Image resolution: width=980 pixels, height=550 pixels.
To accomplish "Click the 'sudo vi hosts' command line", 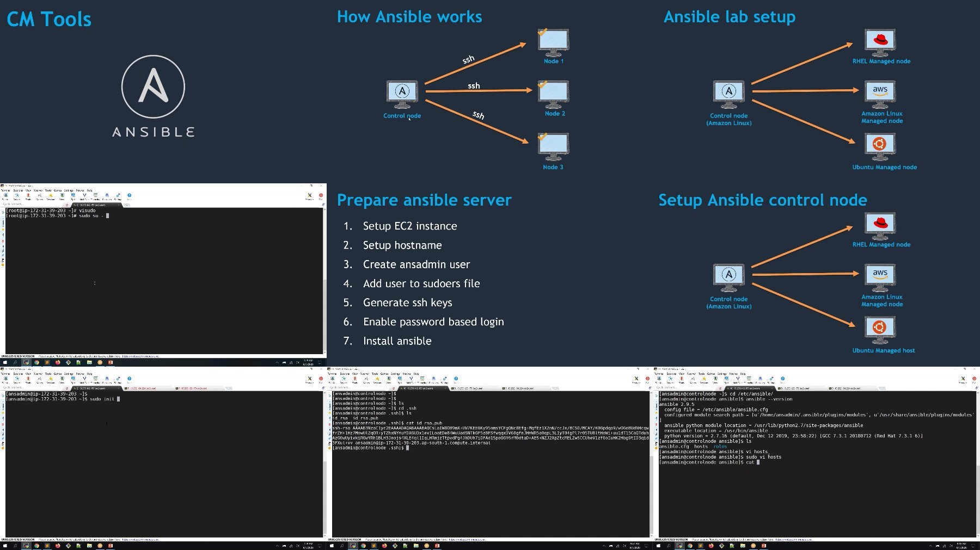I will pyautogui.click(x=720, y=457).
